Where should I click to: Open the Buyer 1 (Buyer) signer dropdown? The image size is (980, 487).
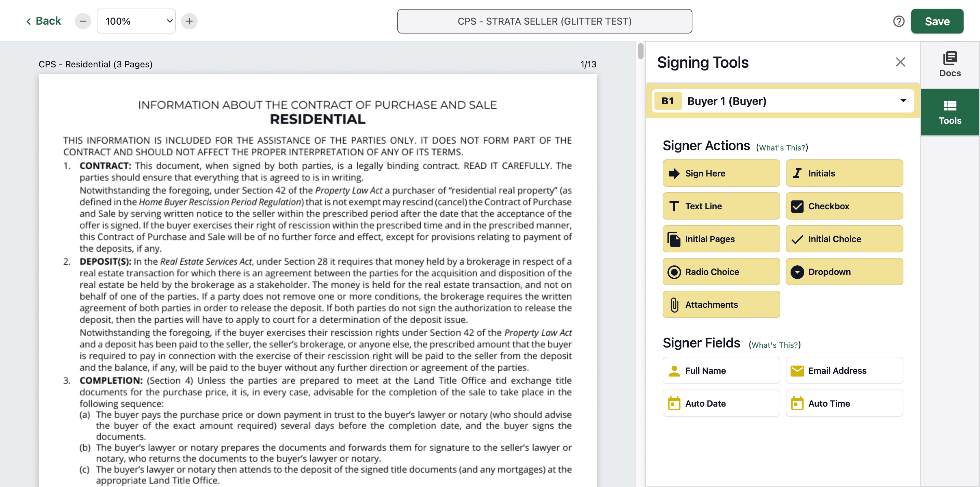click(783, 101)
